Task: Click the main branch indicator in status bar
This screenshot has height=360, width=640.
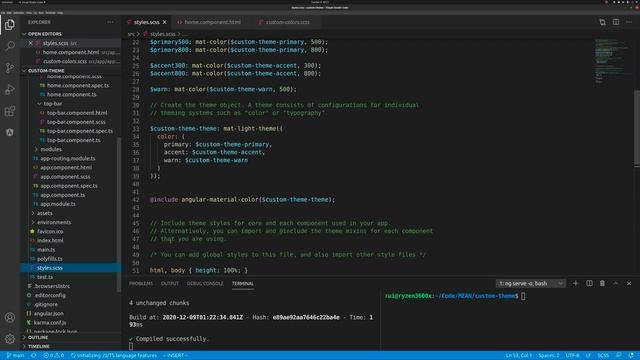Action: (16, 356)
